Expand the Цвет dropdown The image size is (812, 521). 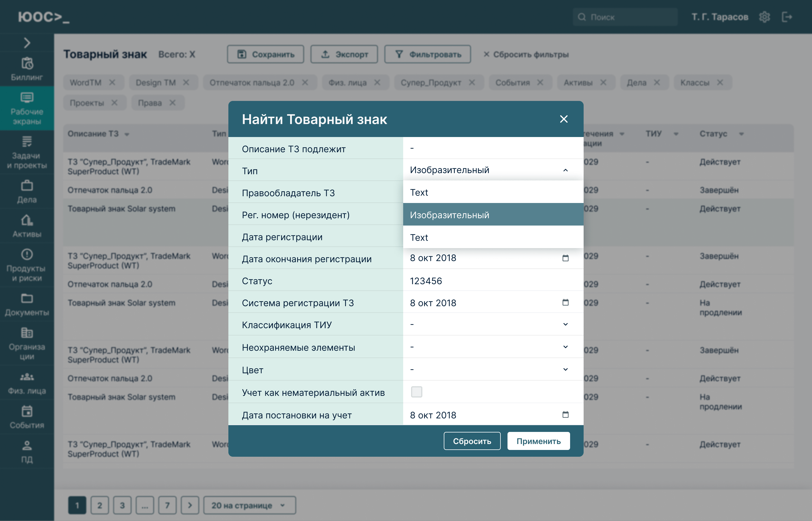[565, 369]
